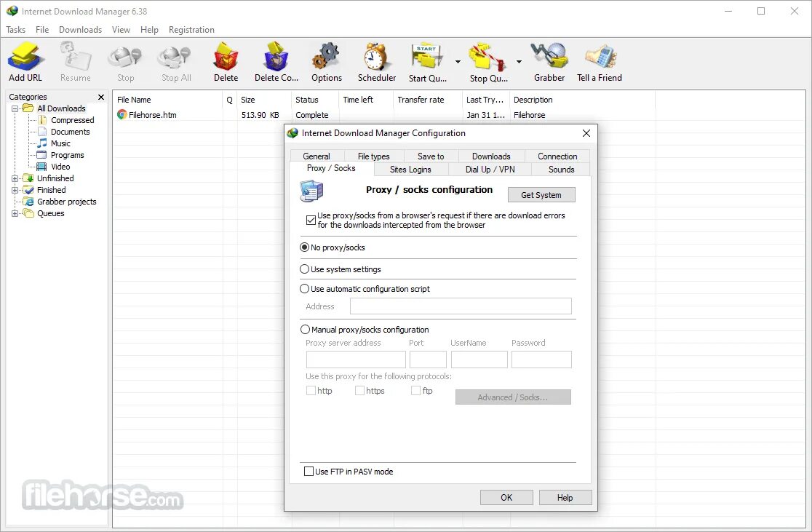Image resolution: width=812 pixels, height=532 pixels.
Task: Open the Tasks menu
Action: point(15,30)
